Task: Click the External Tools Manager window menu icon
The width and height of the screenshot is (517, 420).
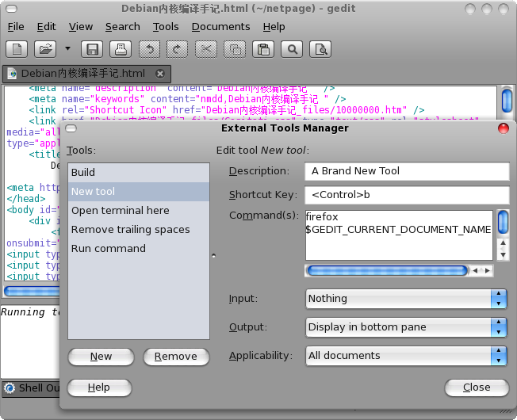Action: [x=71, y=128]
